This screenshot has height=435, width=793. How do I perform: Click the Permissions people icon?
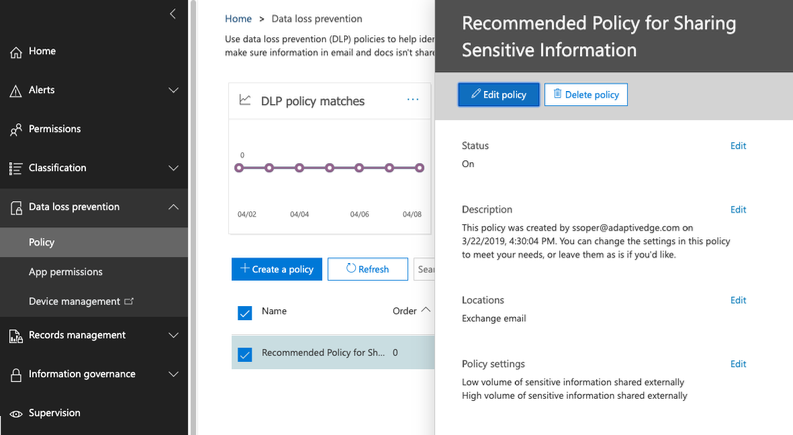[16, 129]
